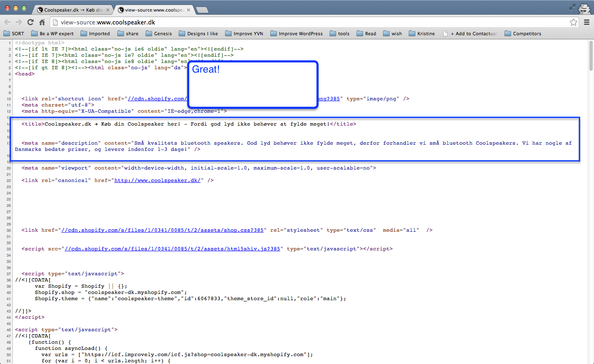The width and height of the screenshot is (594, 364).
Task: Click the Shopify.theme coolspeaker-theme line
Action: pyautogui.click(x=191, y=298)
